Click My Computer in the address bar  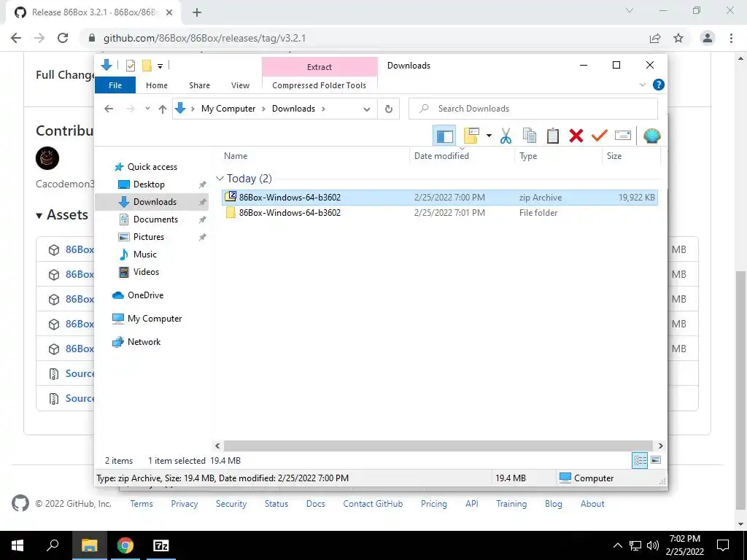click(x=228, y=109)
